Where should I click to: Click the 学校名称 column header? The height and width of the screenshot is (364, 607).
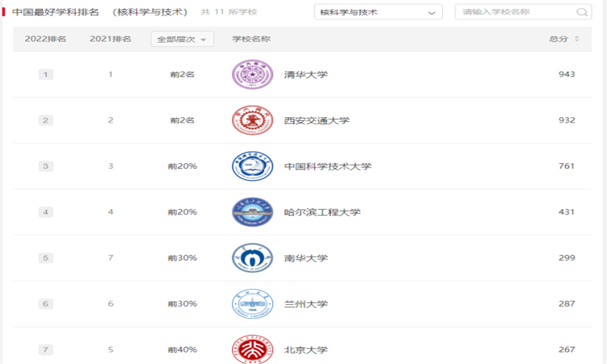click(x=251, y=39)
